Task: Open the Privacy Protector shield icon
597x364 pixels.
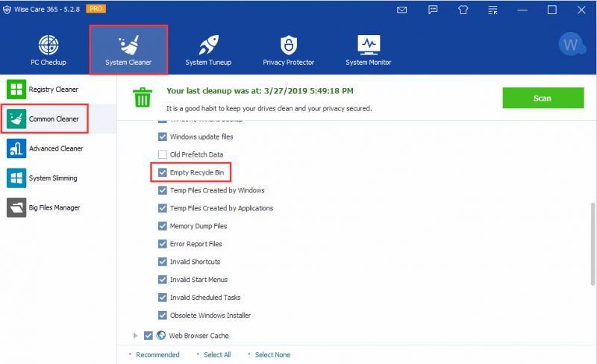Action: [289, 45]
